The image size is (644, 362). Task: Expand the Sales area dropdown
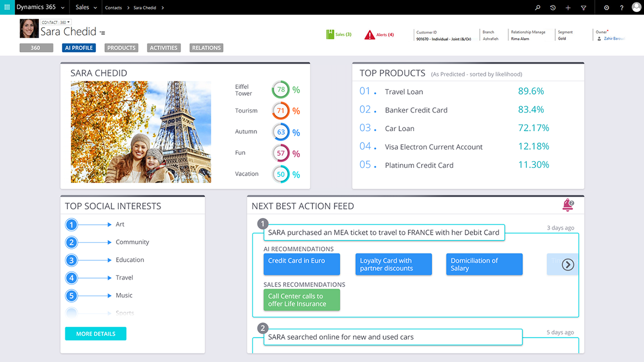95,8
